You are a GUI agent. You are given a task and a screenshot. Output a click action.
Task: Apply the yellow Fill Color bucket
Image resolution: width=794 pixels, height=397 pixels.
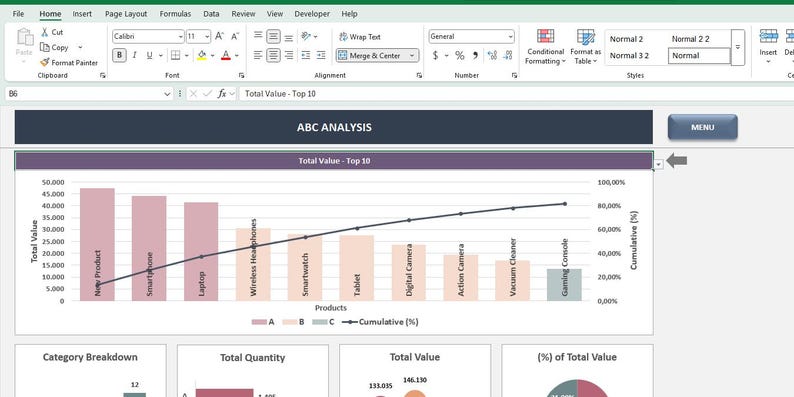[202, 55]
